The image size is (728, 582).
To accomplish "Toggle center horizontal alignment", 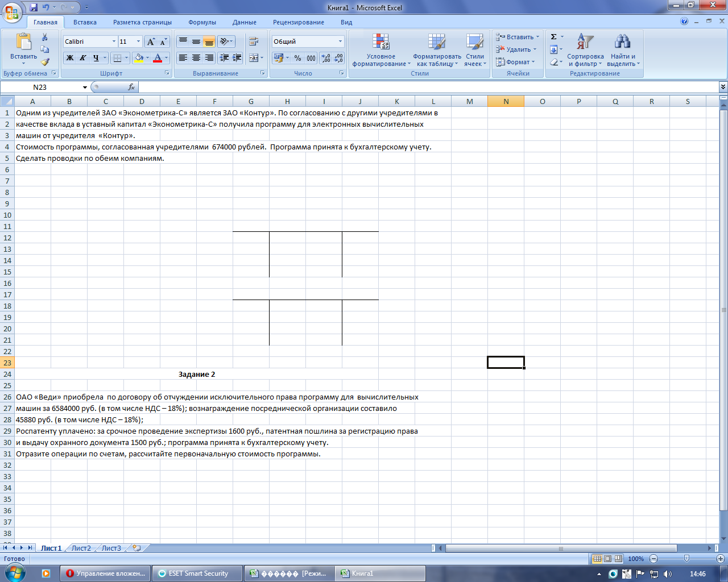I will coord(196,58).
